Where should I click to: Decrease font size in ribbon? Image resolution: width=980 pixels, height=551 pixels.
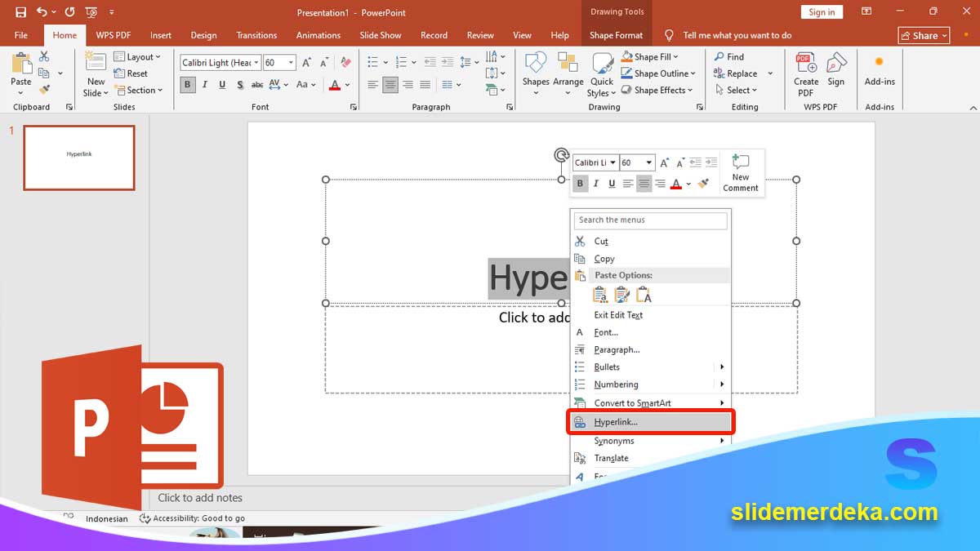pyautogui.click(x=324, y=62)
